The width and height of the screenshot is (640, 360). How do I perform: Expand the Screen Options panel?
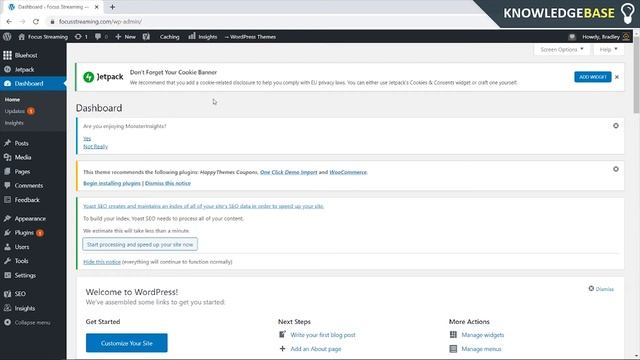click(x=562, y=49)
